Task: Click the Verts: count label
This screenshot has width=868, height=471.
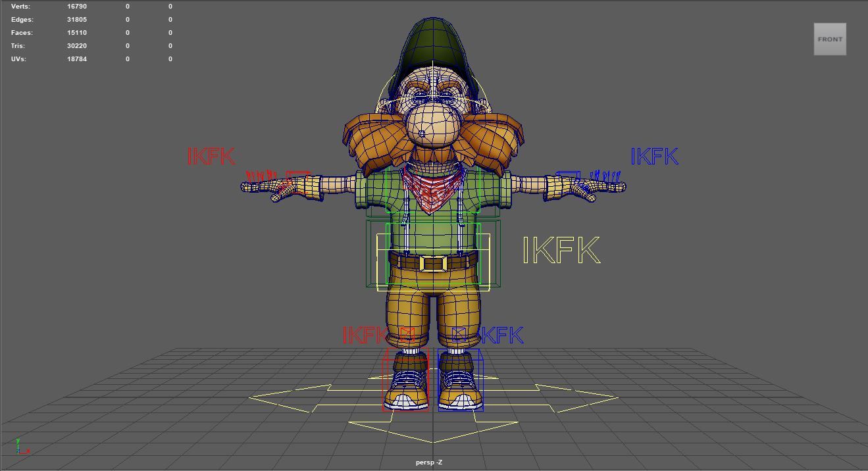Action: click(x=20, y=6)
